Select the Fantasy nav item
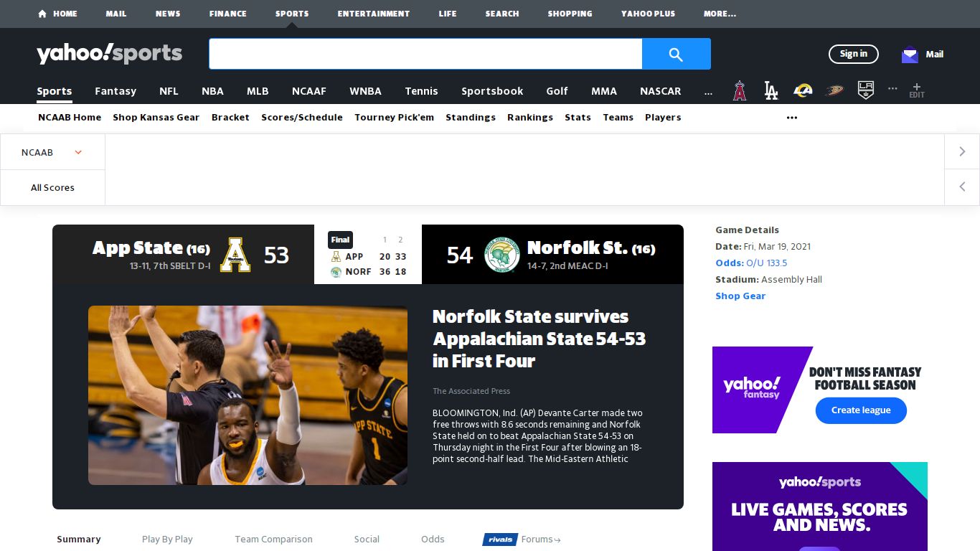Viewport: 980px width, 551px height. pyautogui.click(x=116, y=91)
